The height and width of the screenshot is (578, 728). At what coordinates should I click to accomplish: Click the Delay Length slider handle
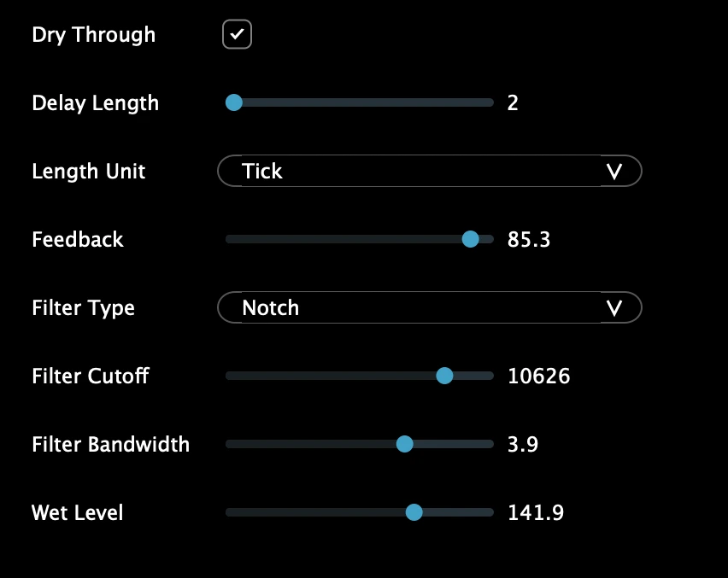[x=234, y=102]
